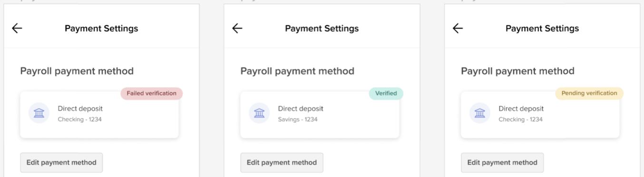Click Savings - 1234 account text
The width and height of the screenshot is (644, 177).
pyautogui.click(x=298, y=119)
